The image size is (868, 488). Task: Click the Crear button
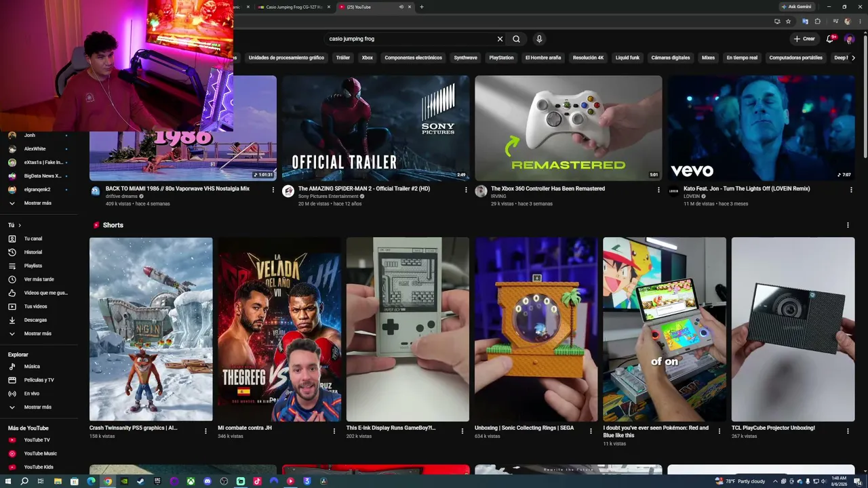pyautogui.click(x=804, y=39)
